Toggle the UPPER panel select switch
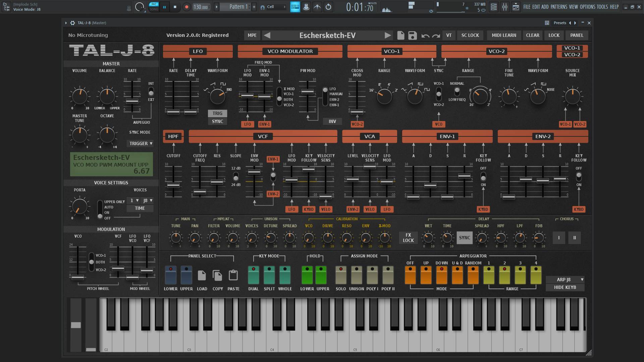644x362 pixels. tap(186, 275)
